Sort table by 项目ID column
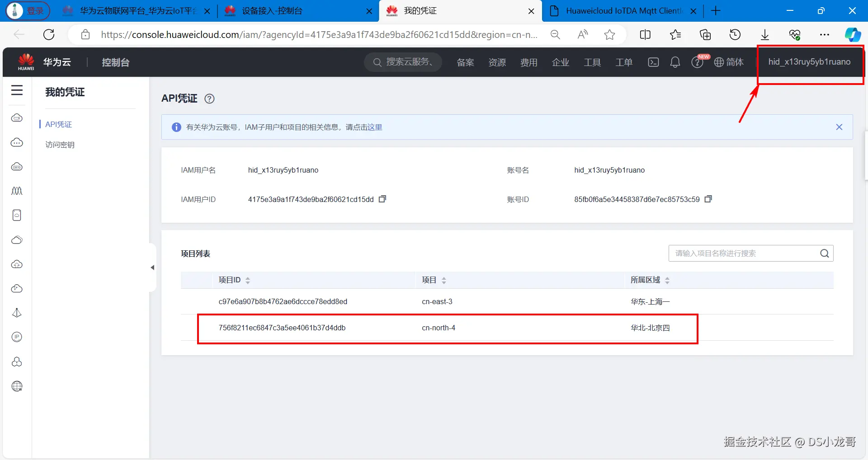The height and width of the screenshot is (460, 868). pyautogui.click(x=248, y=280)
